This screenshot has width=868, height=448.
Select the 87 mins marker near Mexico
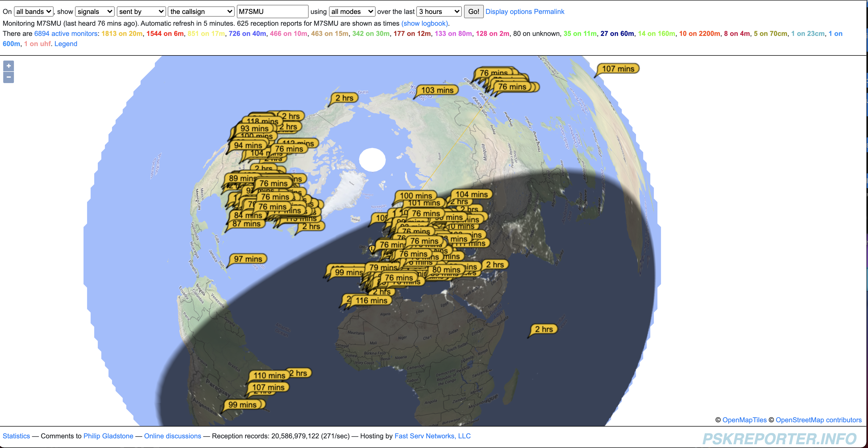(x=246, y=223)
